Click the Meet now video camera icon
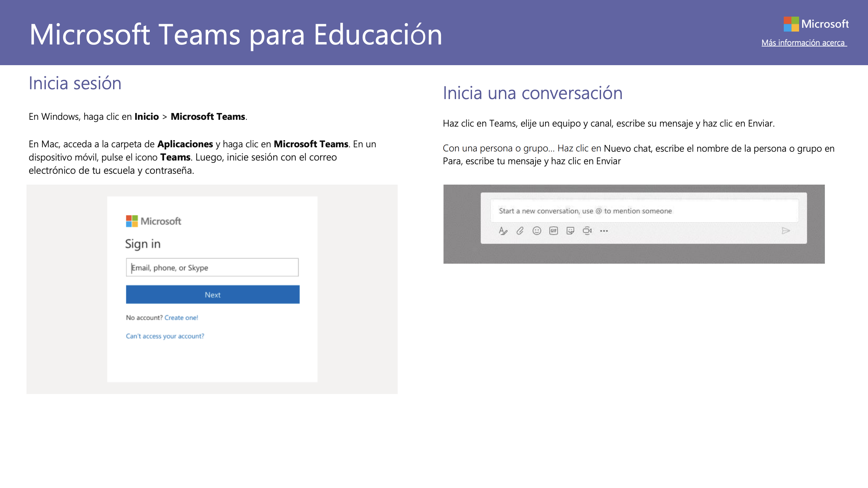This screenshot has width=868, height=488. (587, 231)
